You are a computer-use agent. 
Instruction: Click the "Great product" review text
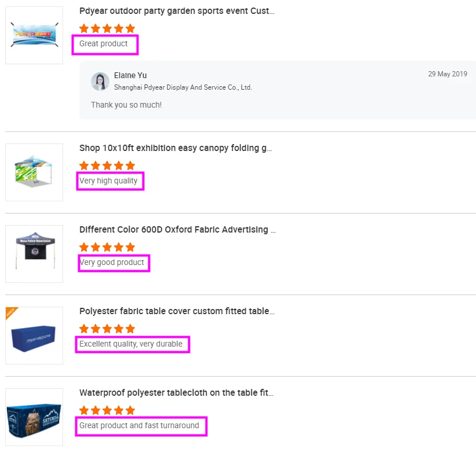[x=104, y=44]
